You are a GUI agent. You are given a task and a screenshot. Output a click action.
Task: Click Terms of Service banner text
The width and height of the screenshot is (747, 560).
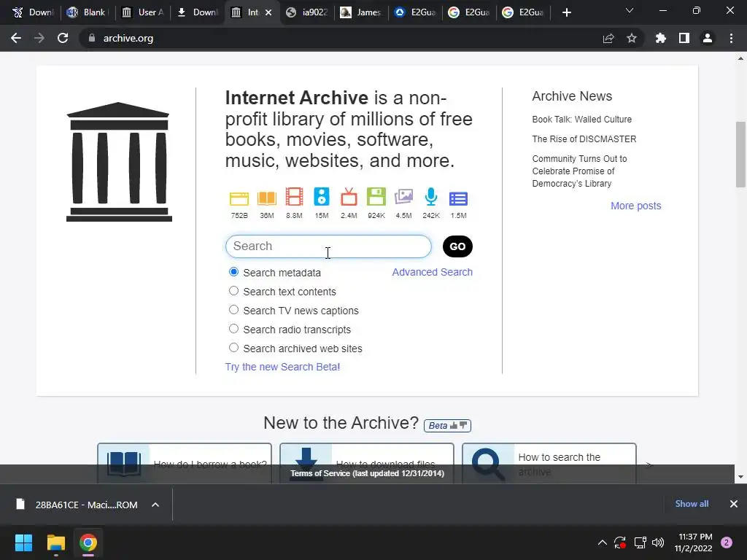click(368, 473)
